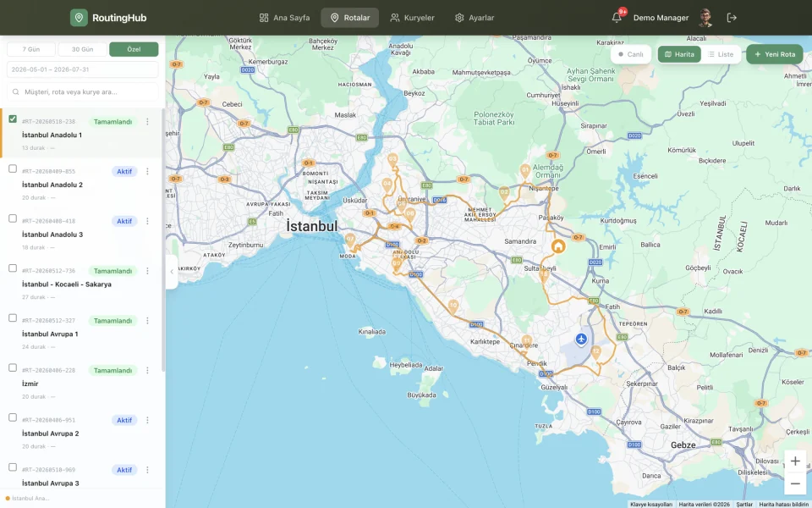Select map stop marker 07 near Moda
Screen dimensions: 812x508
click(350, 240)
